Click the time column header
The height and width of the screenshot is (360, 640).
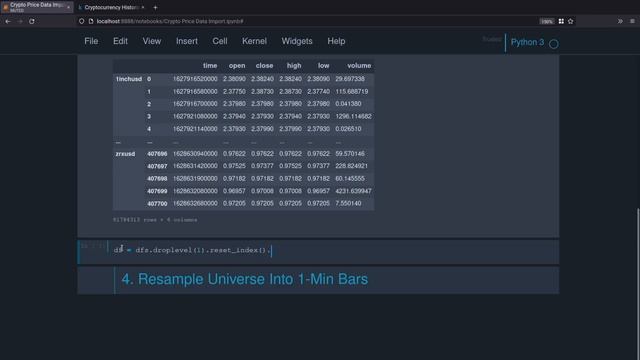210,65
